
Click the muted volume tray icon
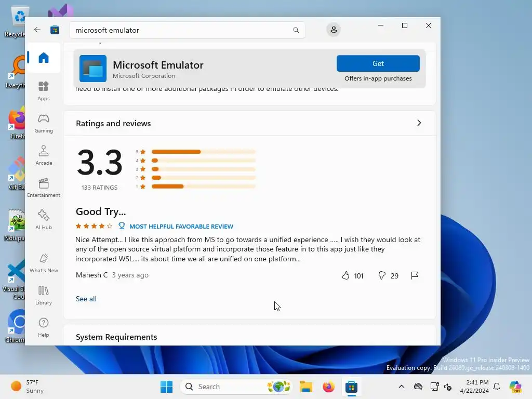click(x=448, y=387)
